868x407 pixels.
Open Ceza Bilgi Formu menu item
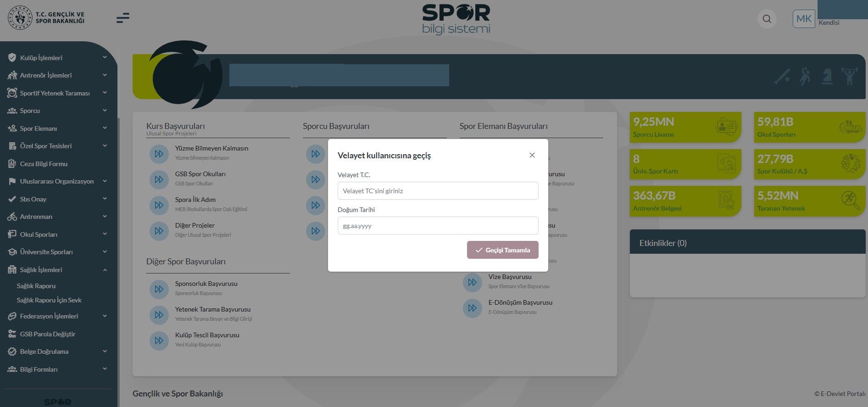coord(44,164)
